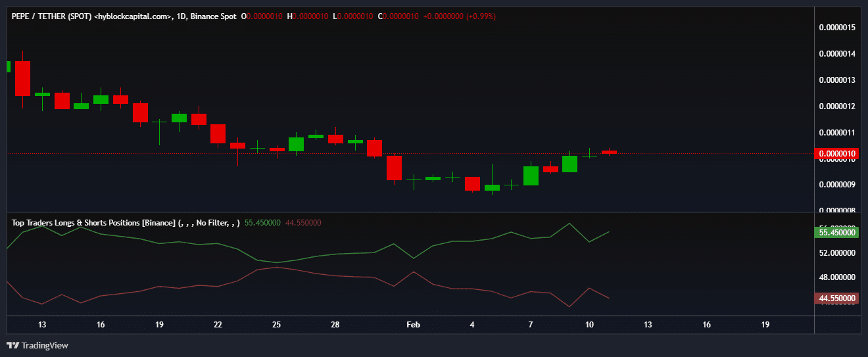The image size is (868, 357).
Task: Select the Feb label on the time axis
Action: pyautogui.click(x=413, y=325)
